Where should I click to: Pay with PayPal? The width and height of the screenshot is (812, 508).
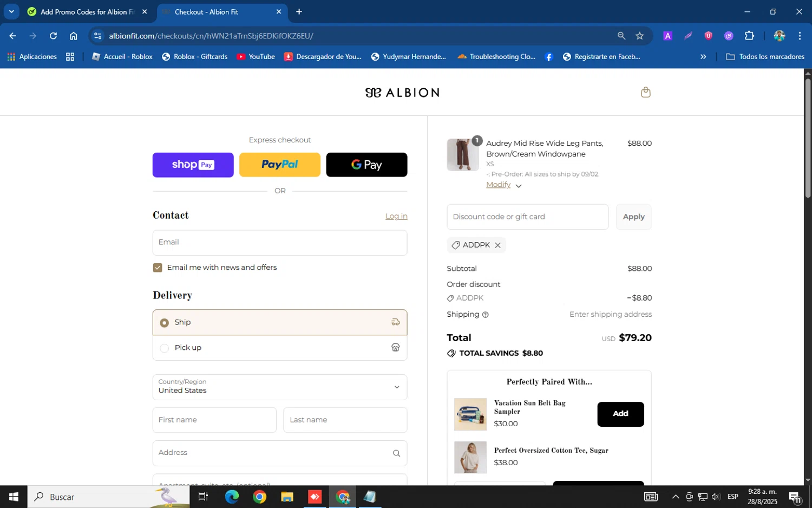pos(280,165)
